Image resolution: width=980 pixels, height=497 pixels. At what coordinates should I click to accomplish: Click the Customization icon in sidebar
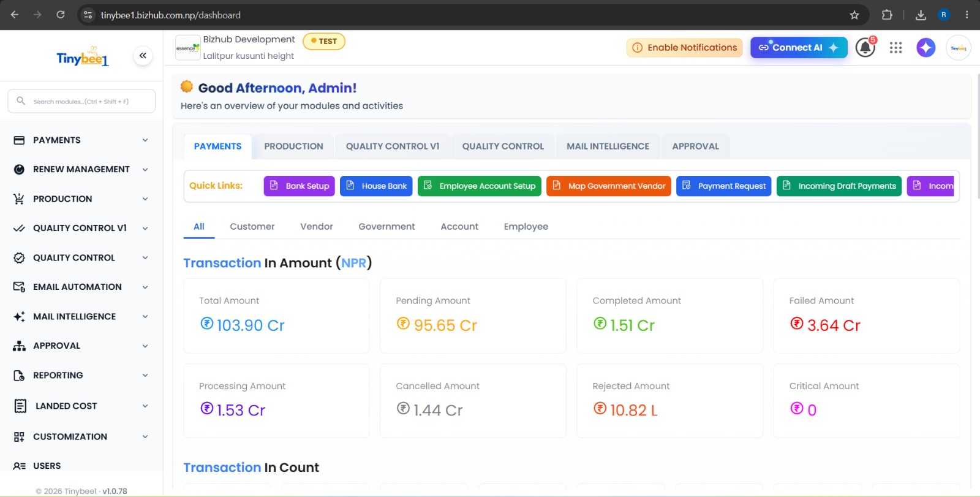click(19, 437)
